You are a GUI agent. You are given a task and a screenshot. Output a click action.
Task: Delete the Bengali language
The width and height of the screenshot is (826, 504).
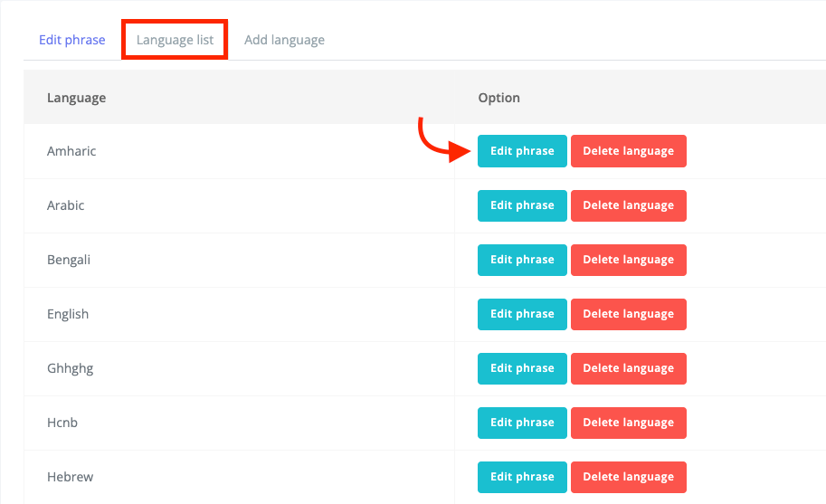click(629, 260)
